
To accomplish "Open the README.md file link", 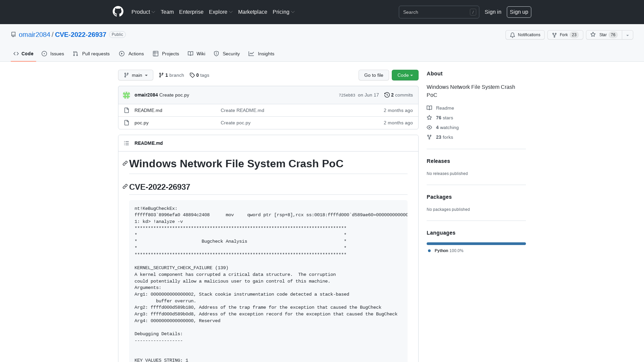I will tap(148, 110).
